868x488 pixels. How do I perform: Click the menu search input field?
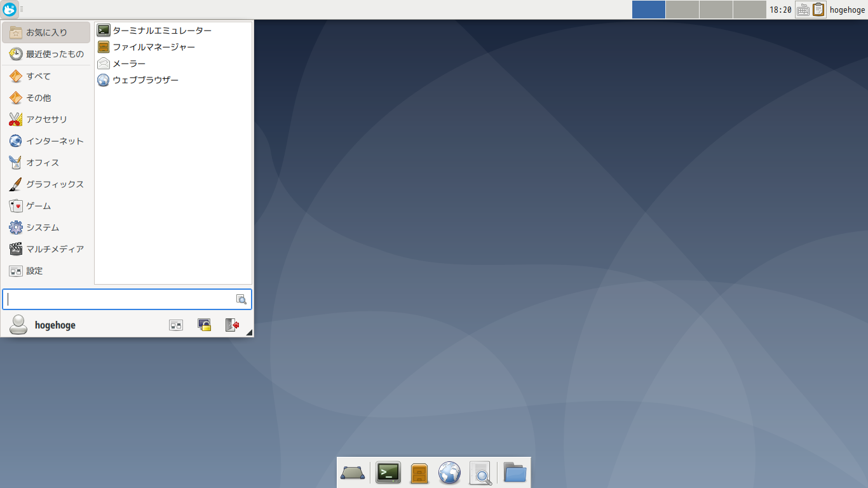click(127, 299)
